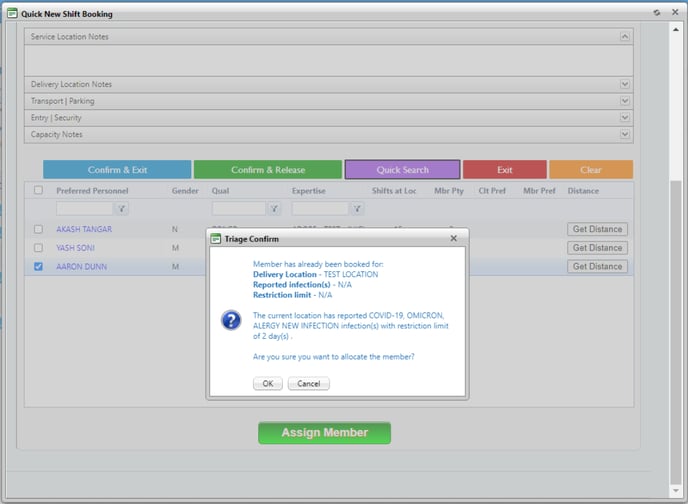688x504 pixels.
Task: Close the Triage Confirm dialog with X
Action: [x=453, y=239]
